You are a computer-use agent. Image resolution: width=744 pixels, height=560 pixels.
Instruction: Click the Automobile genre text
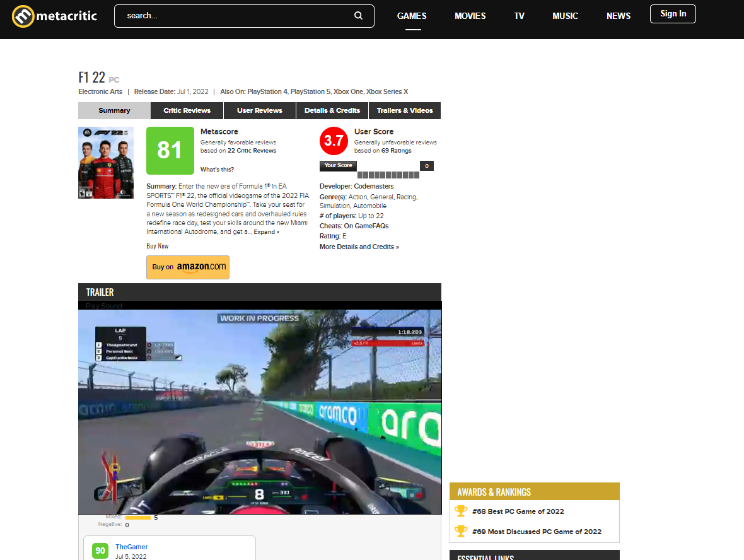pyautogui.click(x=369, y=206)
